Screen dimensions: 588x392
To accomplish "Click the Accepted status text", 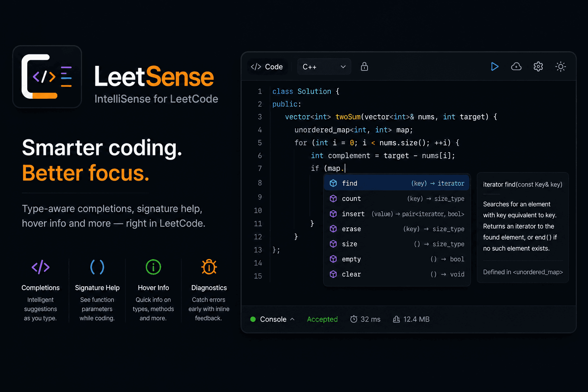I will coord(322,319).
